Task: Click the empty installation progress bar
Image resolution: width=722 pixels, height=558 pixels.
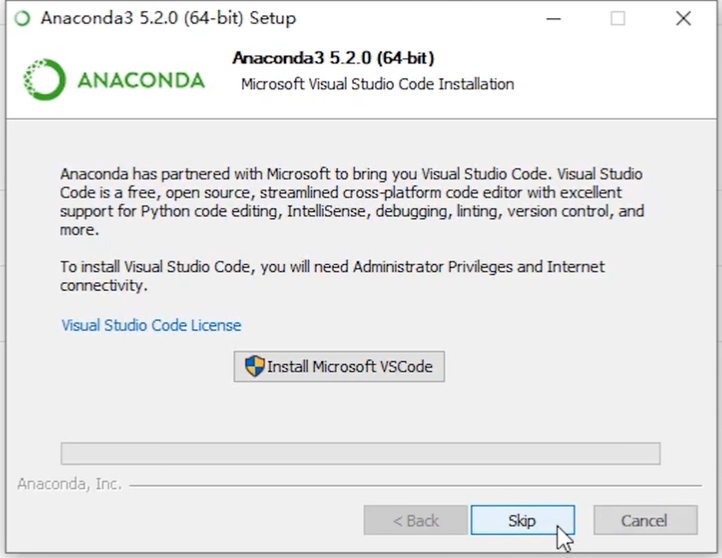Action: [360, 453]
